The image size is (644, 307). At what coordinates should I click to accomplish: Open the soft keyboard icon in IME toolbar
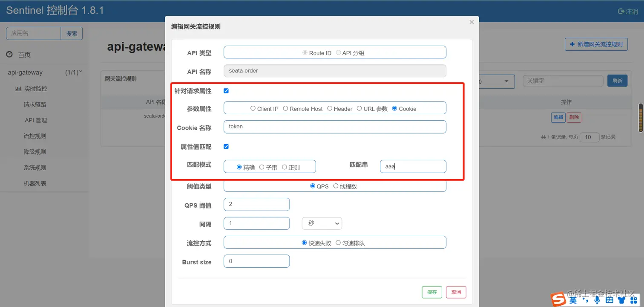[609, 300]
